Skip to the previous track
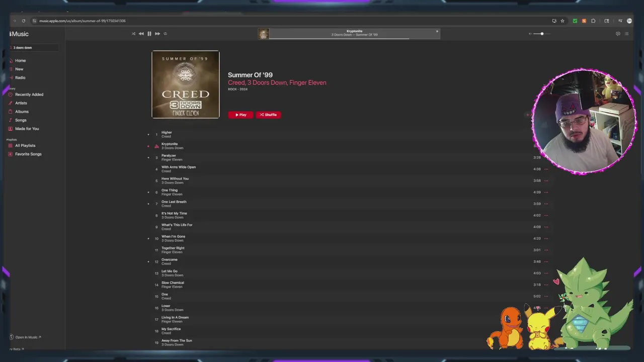Image resolution: width=644 pixels, height=362 pixels. pos(141,34)
